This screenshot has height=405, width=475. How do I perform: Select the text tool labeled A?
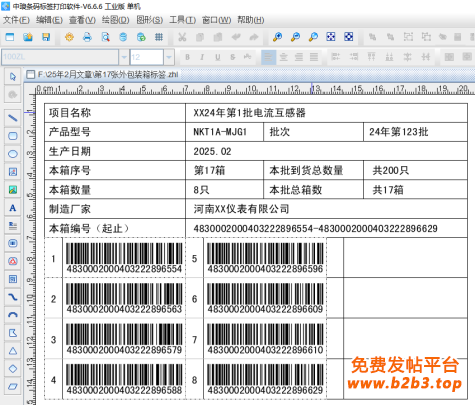tap(13, 208)
